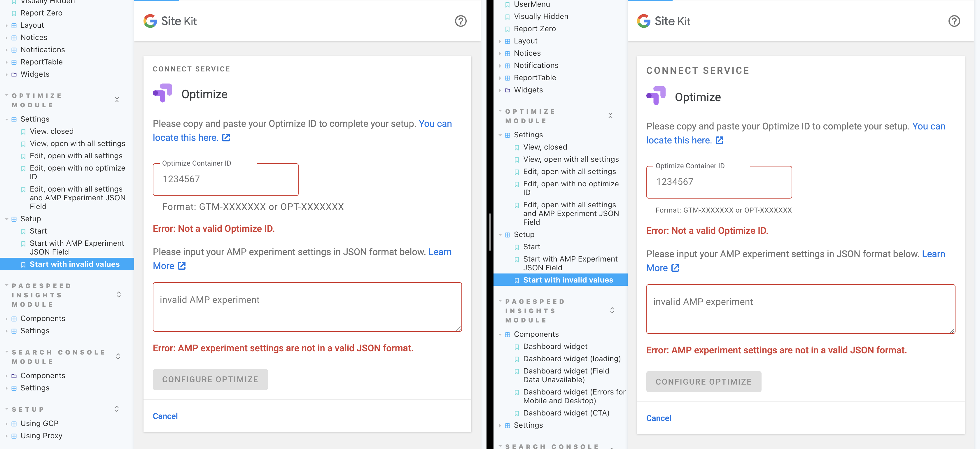Open 'Report Zero' story in left sidebar
The width and height of the screenshot is (980, 449).
(x=41, y=13)
